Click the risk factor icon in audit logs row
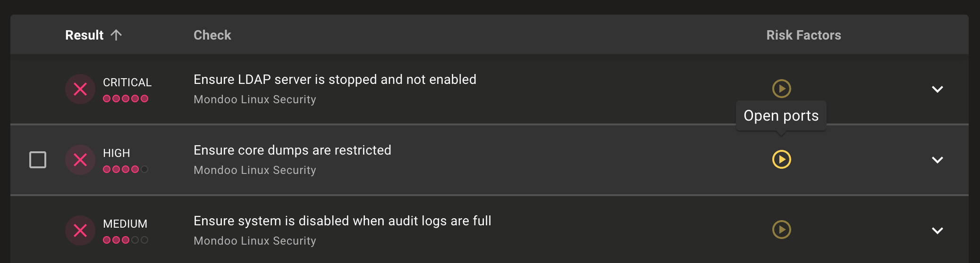980x263 pixels. (781, 230)
